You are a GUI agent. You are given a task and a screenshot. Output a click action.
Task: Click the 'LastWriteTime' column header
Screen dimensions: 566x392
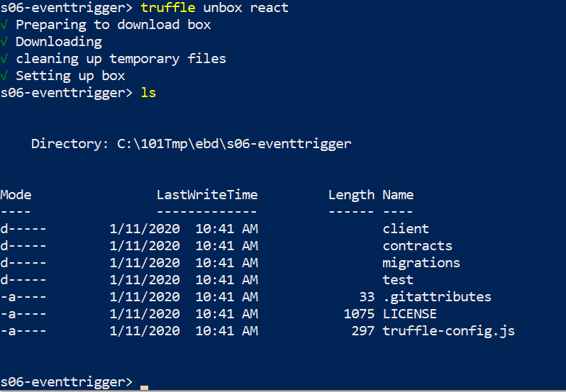pos(207,195)
